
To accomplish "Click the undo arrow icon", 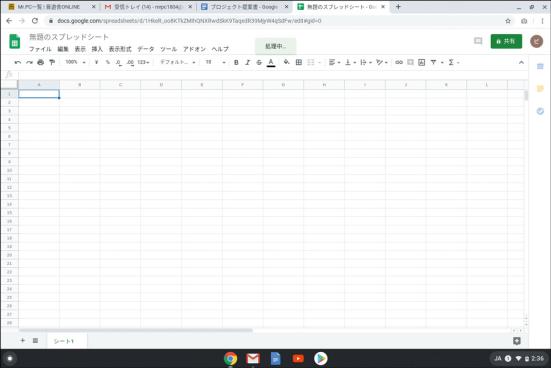I will click(x=18, y=63).
